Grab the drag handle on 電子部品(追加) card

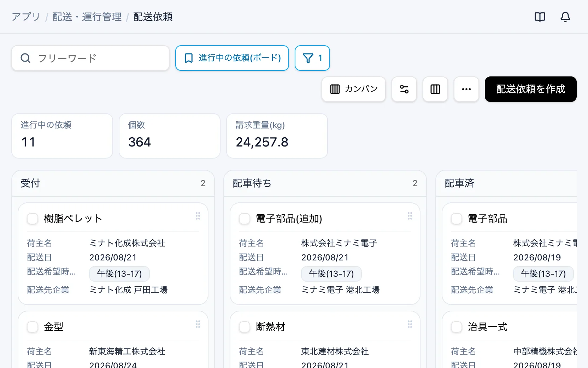[x=410, y=216]
